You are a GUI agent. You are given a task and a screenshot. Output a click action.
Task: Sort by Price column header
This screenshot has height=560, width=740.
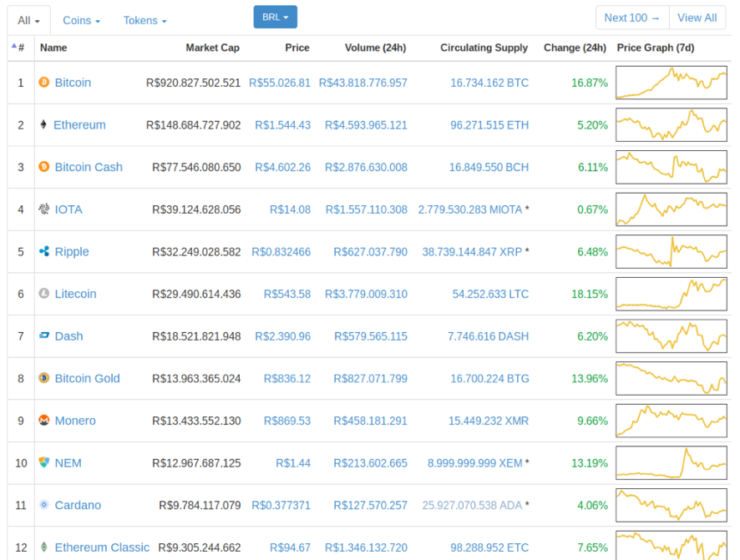click(x=297, y=48)
